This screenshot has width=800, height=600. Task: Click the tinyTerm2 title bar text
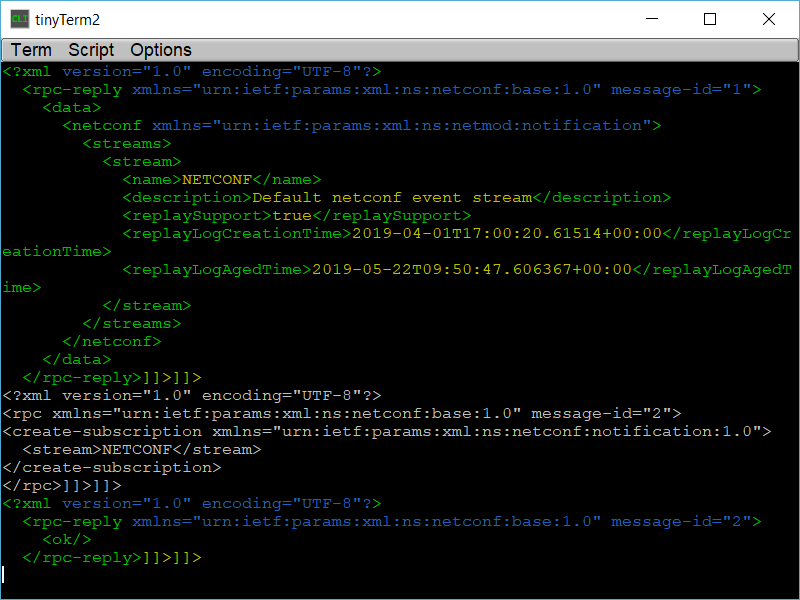click(x=67, y=20)
